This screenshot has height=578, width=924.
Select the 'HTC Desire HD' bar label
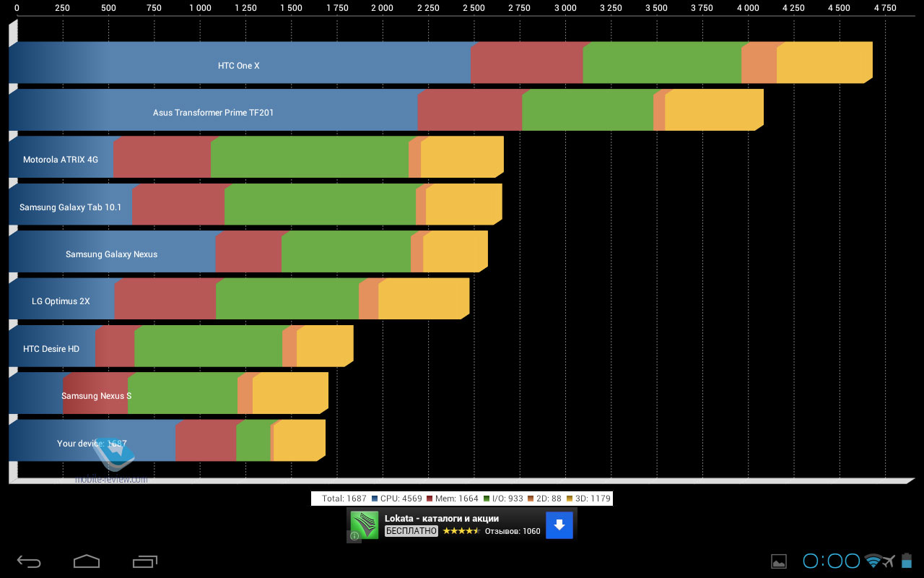51,349
